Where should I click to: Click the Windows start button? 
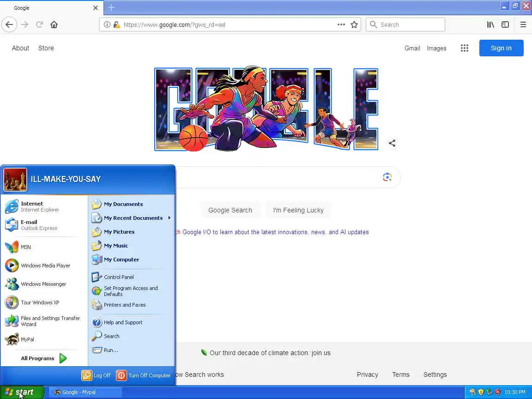point(22,392)
